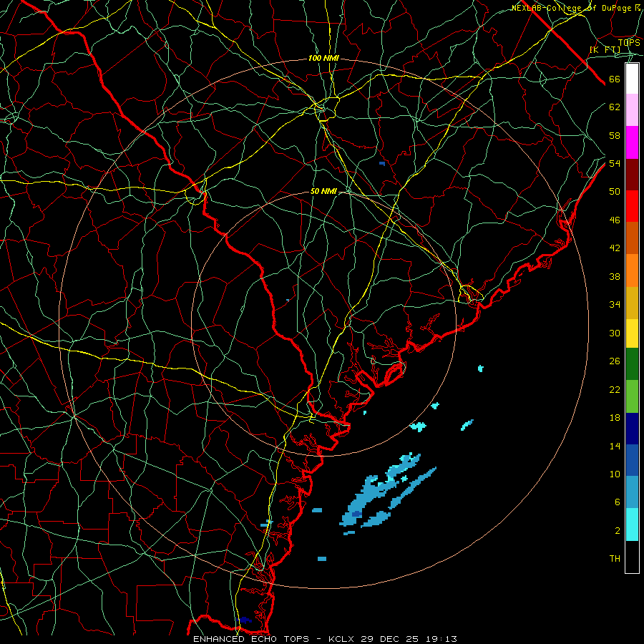The width and height of the screenshot is (644, 644).
Task: Click the KCLX station identifier text
Action: [343, 639]
